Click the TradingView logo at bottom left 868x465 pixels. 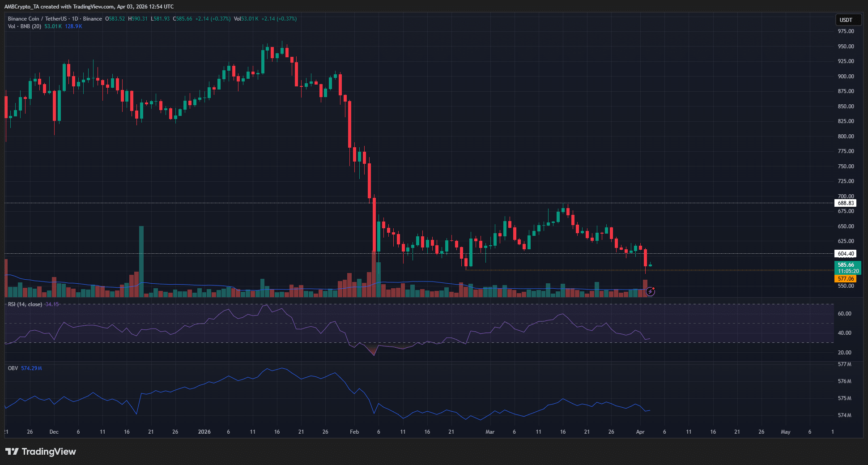(x=40, y=452)
